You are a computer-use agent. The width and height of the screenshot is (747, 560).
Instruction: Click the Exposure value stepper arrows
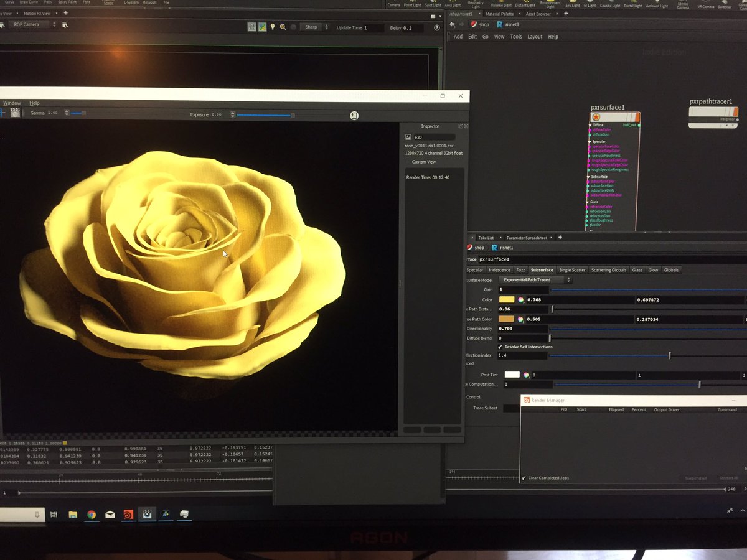233,114
